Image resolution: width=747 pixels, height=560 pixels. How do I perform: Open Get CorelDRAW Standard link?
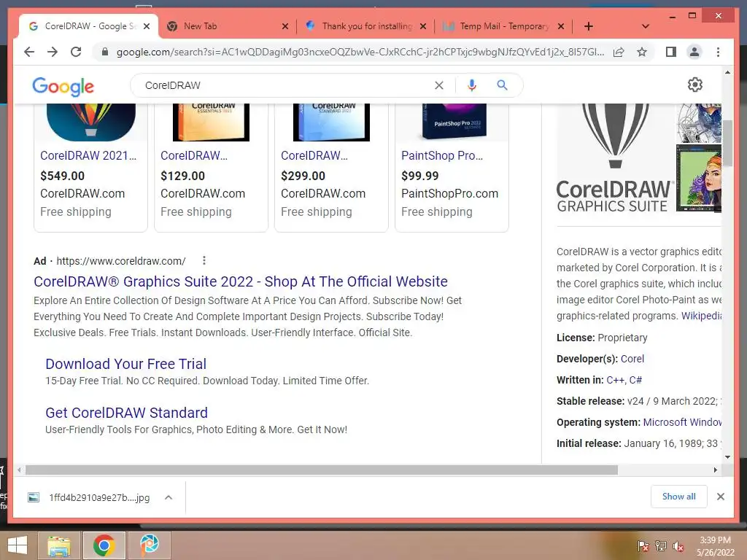tap(127, 413)
